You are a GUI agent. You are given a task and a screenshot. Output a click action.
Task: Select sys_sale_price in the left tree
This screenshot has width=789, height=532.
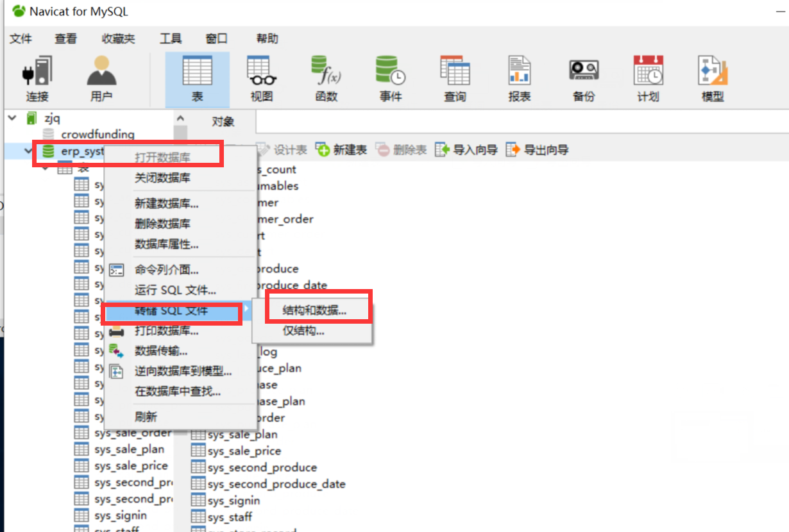[131, 466]
